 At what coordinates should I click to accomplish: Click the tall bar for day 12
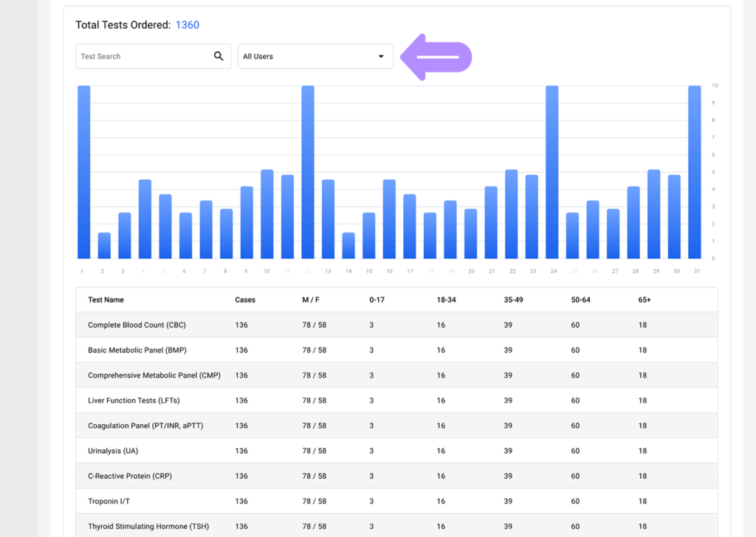pyautogui.click(x=308, y=173)
